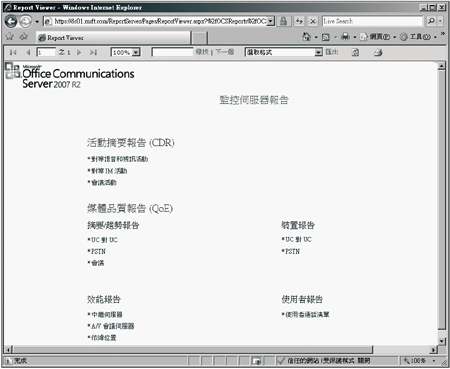Open a new blank tab
Image resolution: width=450 pixels, height=369 pixels.
coord(199,38)
